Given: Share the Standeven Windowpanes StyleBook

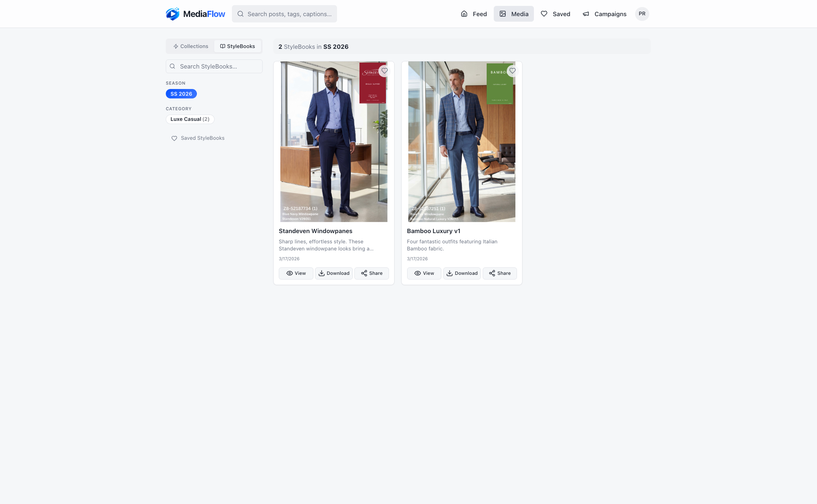Looking at the screenshot, I should 372,273.
